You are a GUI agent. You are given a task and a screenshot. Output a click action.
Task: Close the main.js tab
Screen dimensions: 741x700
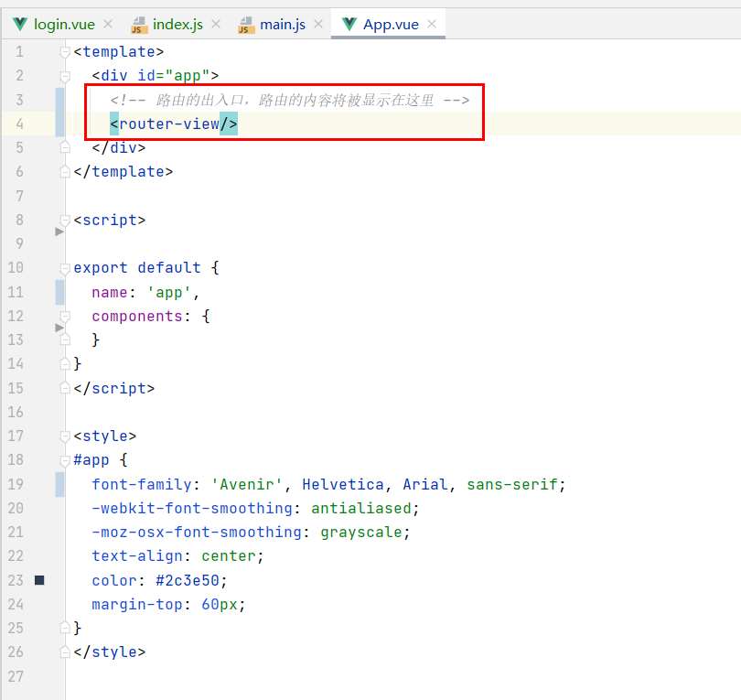tap(318, 24)
